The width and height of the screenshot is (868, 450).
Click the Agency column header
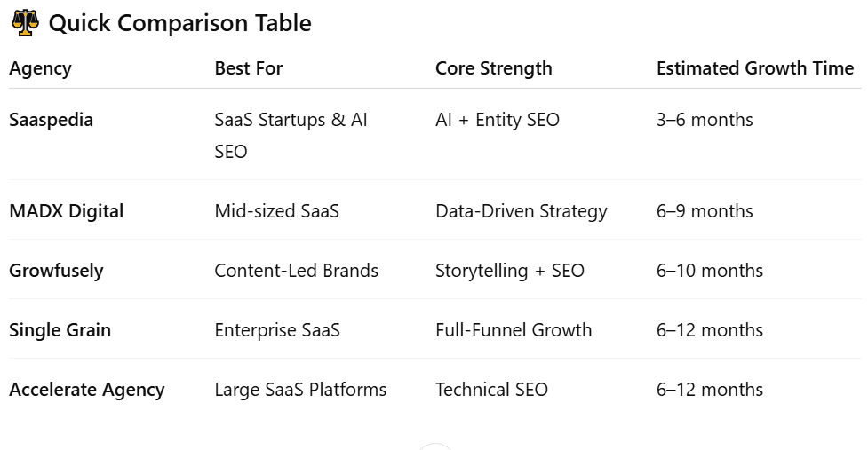pos(40,68)
